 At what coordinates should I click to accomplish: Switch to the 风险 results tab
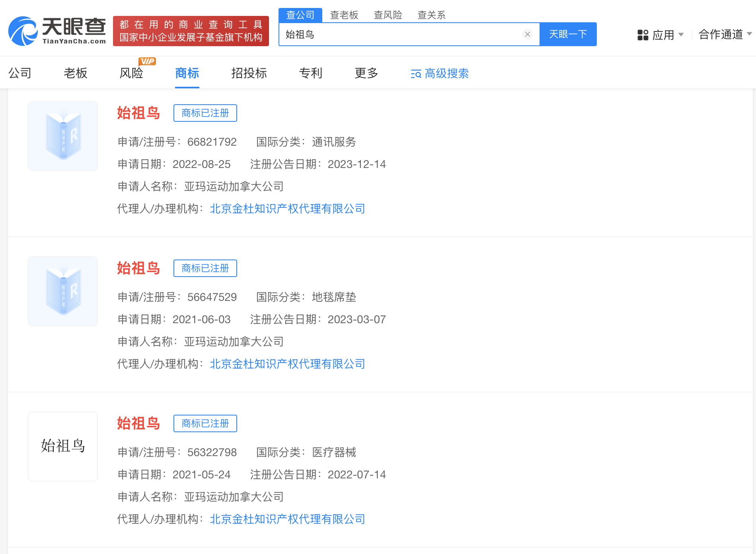tap(131, 73)
